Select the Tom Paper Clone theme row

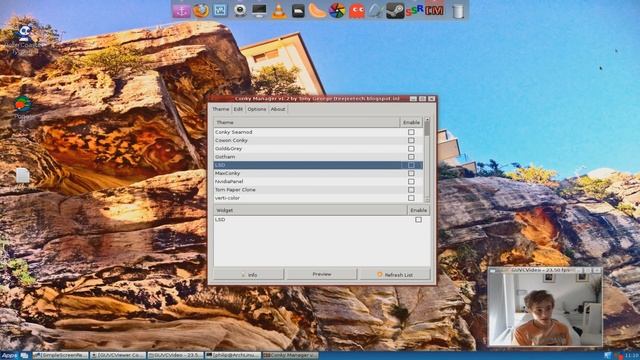coord(318,190)
